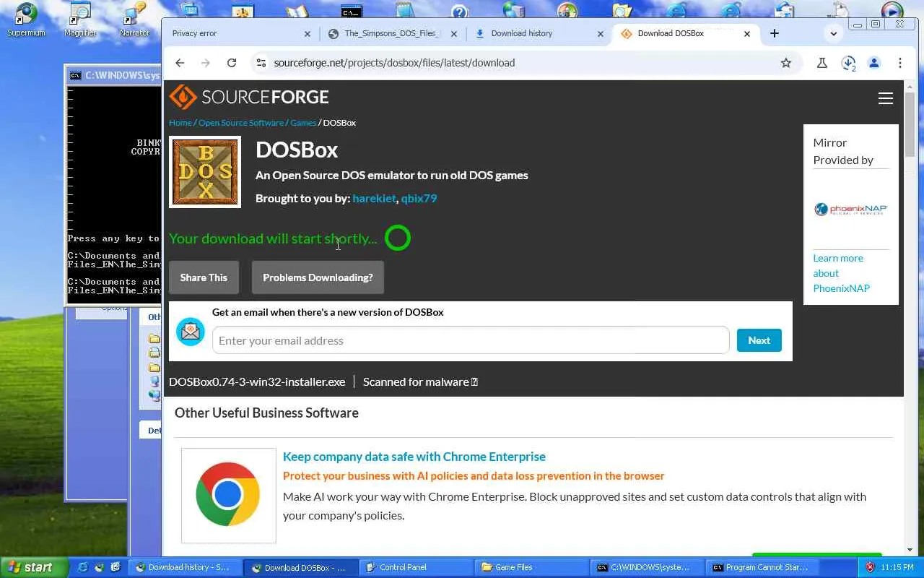Close the Privacy error tab
Image resolution: width=924 pixels, height=578 pixels.
point(307,33)
